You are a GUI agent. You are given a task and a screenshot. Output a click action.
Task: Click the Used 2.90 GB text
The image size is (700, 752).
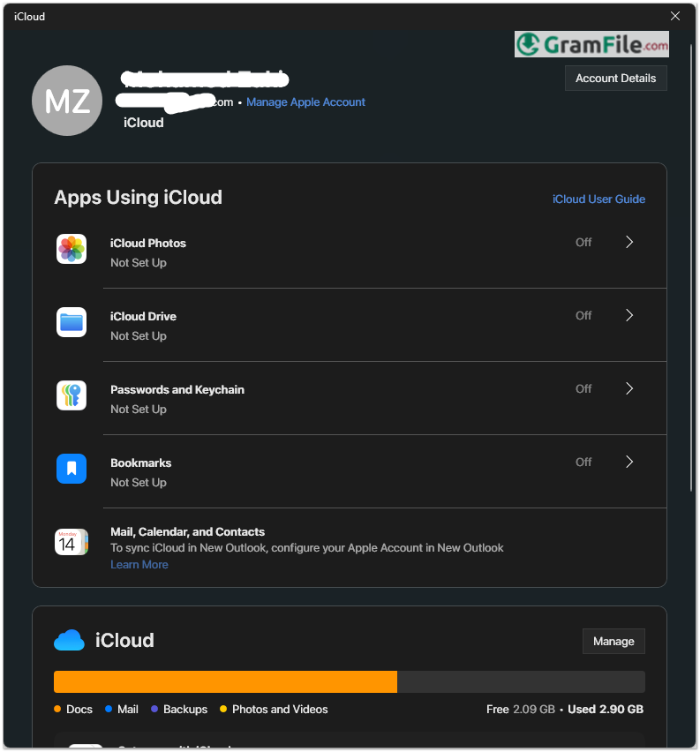click(606, 710)
